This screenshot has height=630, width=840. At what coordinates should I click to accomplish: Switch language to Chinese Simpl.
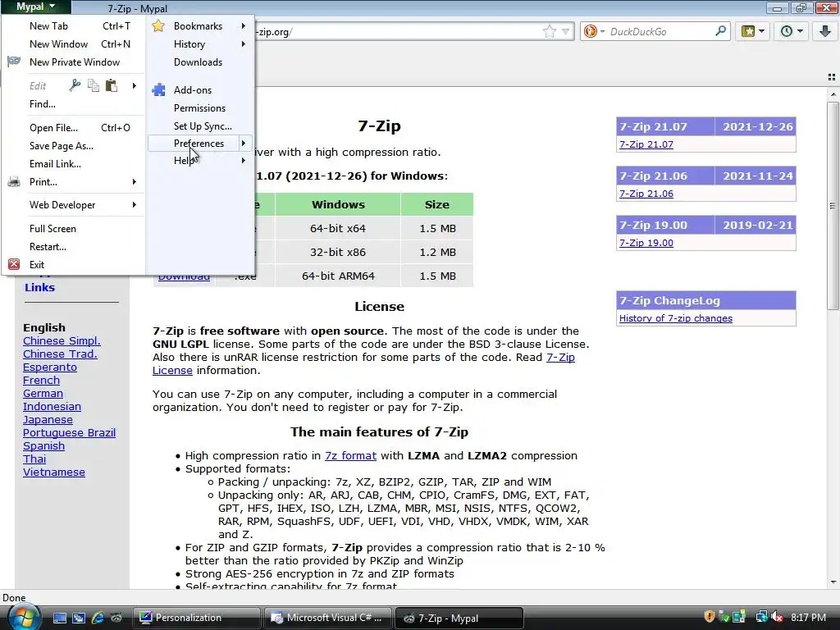[x=62, y=340]
